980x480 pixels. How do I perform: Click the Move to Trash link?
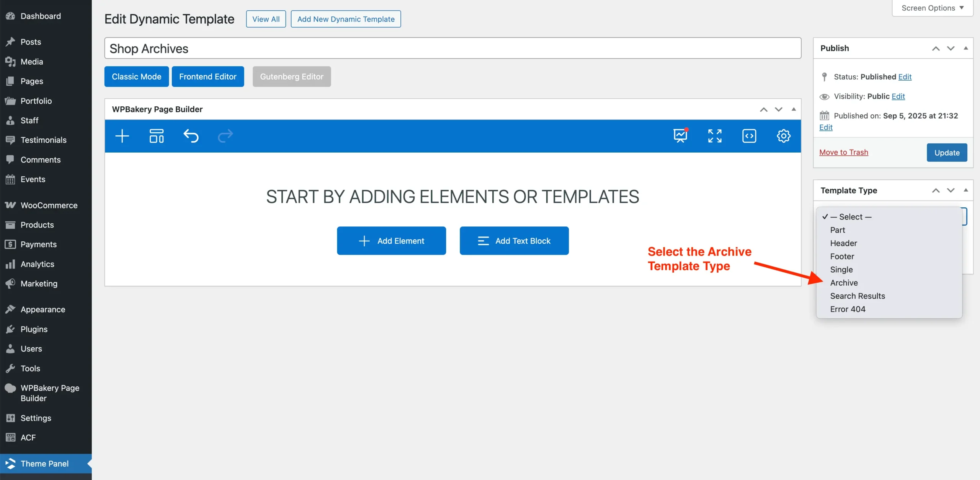click(x=844, y=152)
